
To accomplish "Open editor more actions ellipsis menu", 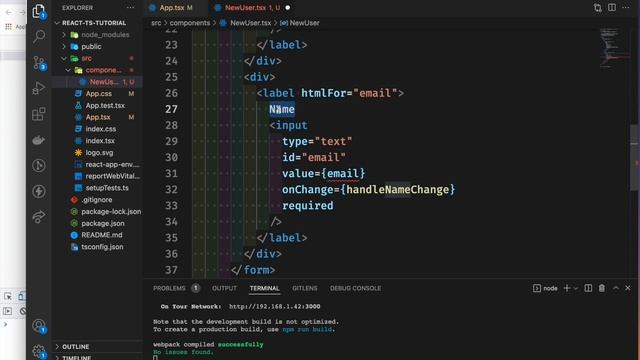I will pyautogui.click(x=626, y=7).
